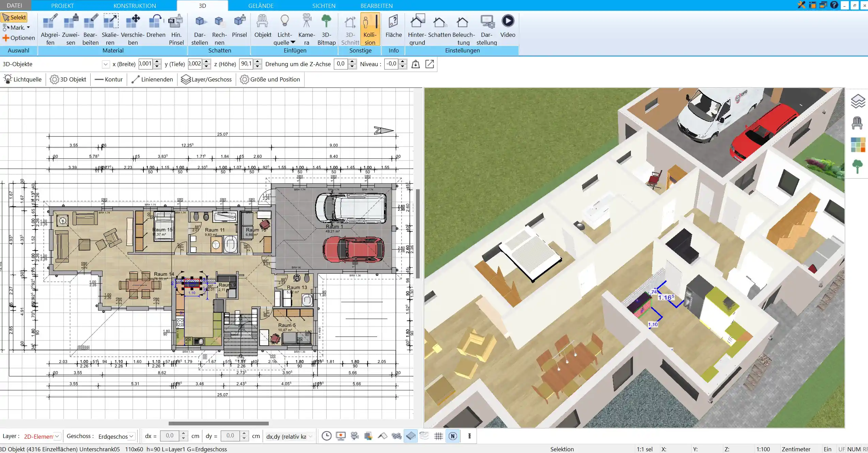Open the Fläche info tool
The image size is (868, 453).
(x=393, y=26)
